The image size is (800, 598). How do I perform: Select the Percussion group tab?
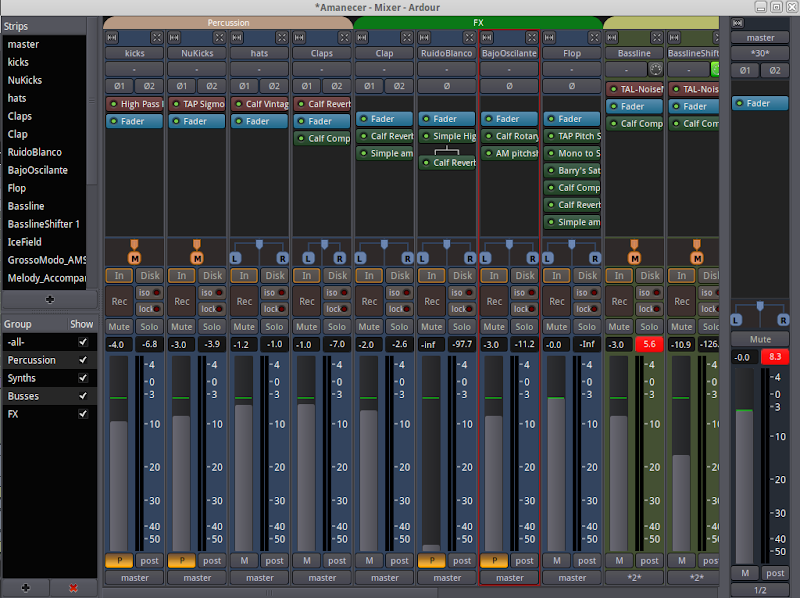[228, 22]
